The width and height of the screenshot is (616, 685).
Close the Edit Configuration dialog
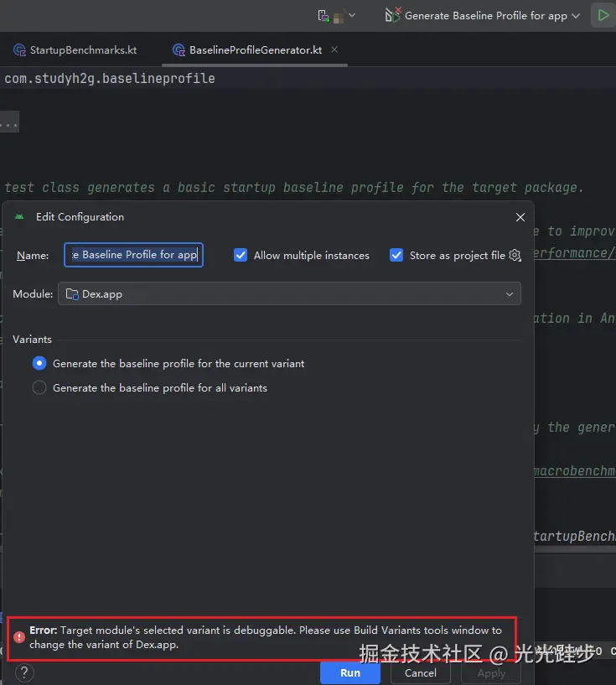click(520, 217)
